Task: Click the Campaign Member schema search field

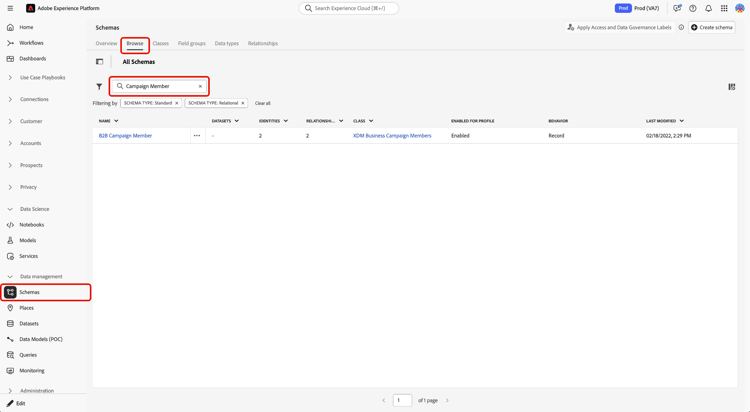Action: coord(159,87)
